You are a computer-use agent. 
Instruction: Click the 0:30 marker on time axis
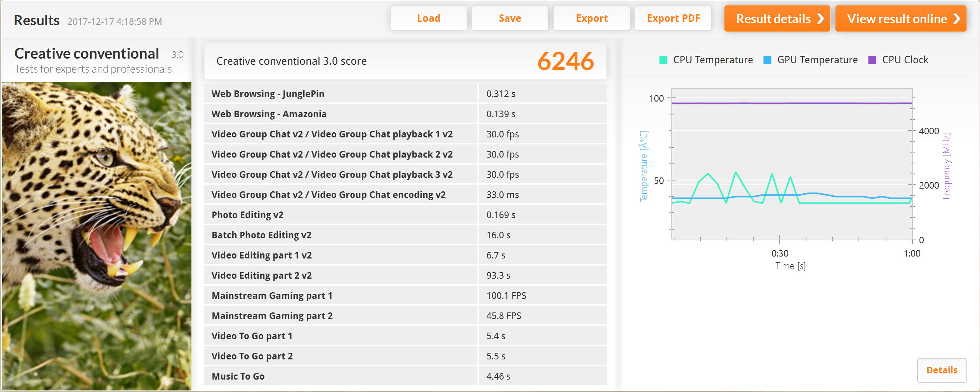click(x=780, y=253)
